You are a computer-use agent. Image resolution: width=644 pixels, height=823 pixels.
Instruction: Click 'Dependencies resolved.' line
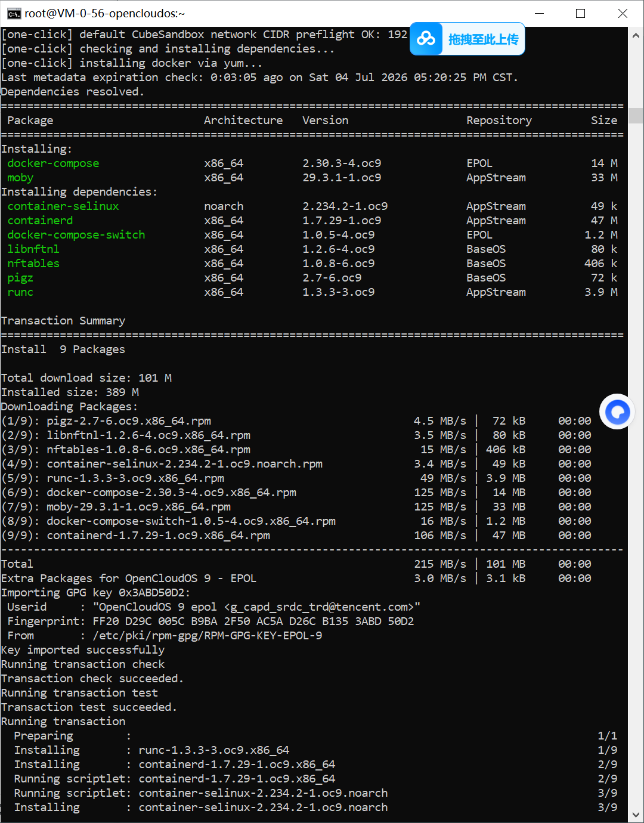point(73,92)
